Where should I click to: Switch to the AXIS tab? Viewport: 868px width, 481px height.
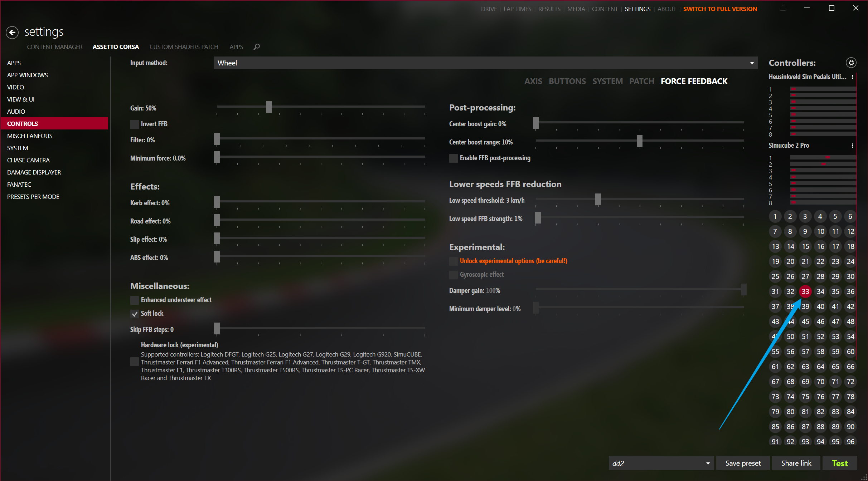point(533,81)
